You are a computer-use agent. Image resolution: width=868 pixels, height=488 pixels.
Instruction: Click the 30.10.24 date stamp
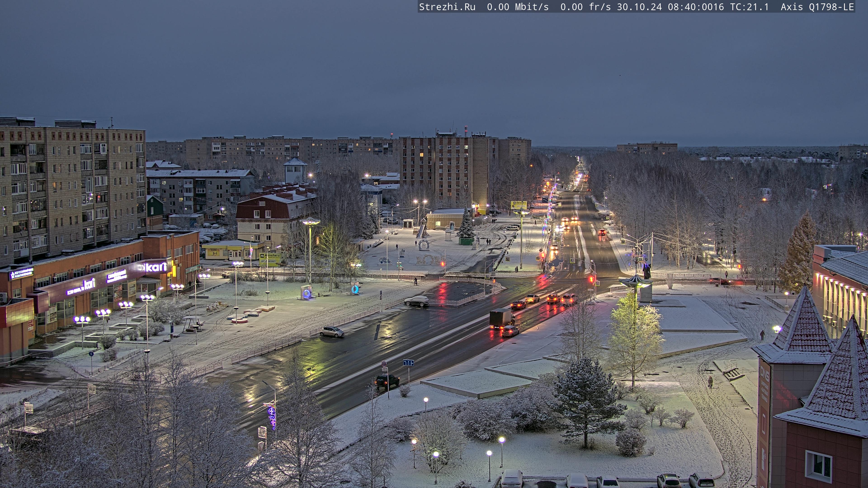pos(639,7)
